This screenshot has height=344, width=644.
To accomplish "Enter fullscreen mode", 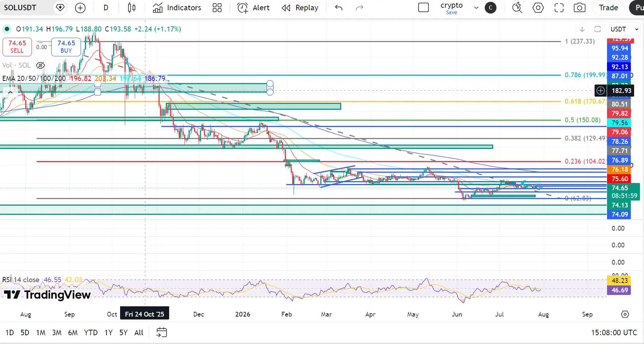I will 559,8.
